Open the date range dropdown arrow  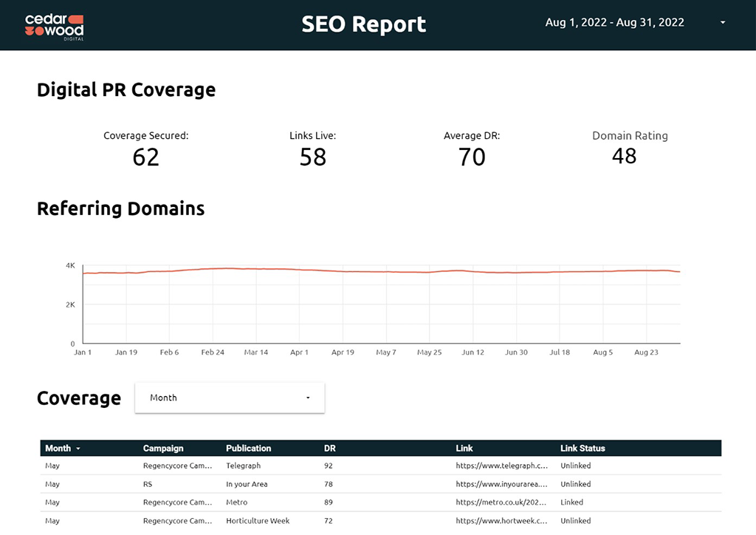723,23
